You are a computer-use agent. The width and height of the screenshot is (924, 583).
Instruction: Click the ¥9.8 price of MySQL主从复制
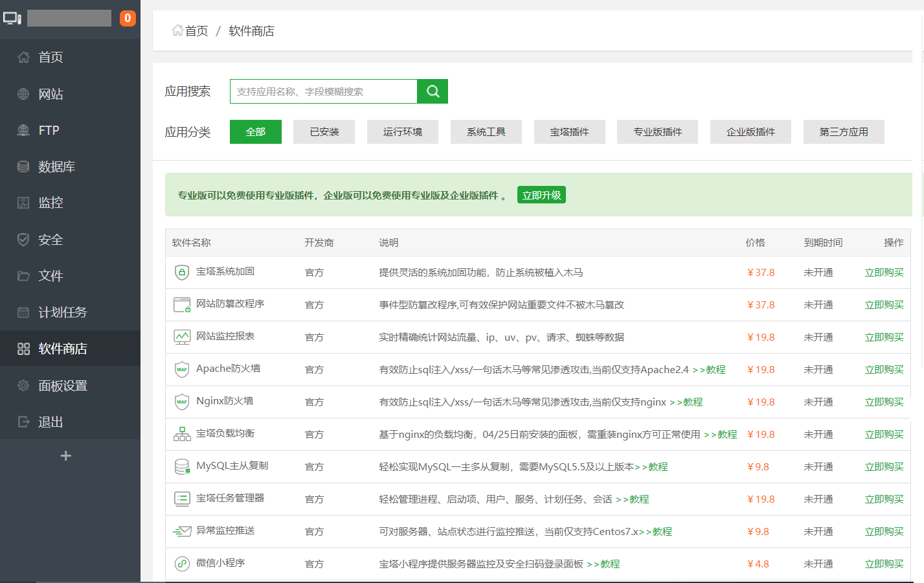pos(758,467)
